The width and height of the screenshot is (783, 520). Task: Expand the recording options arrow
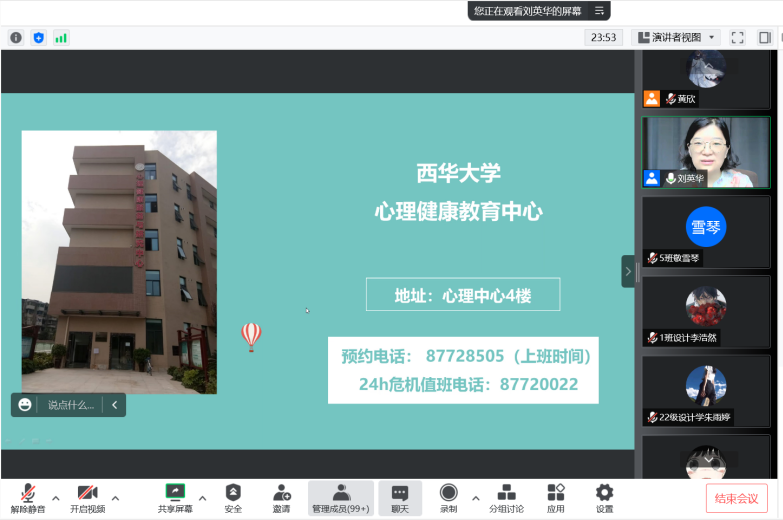point(476,498)
